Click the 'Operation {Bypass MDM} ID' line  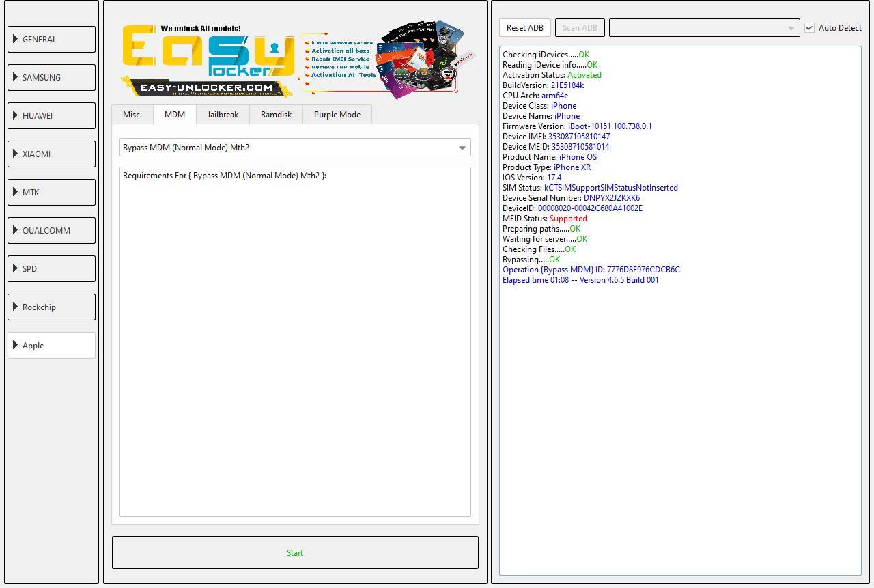click(x=591, y=270)
